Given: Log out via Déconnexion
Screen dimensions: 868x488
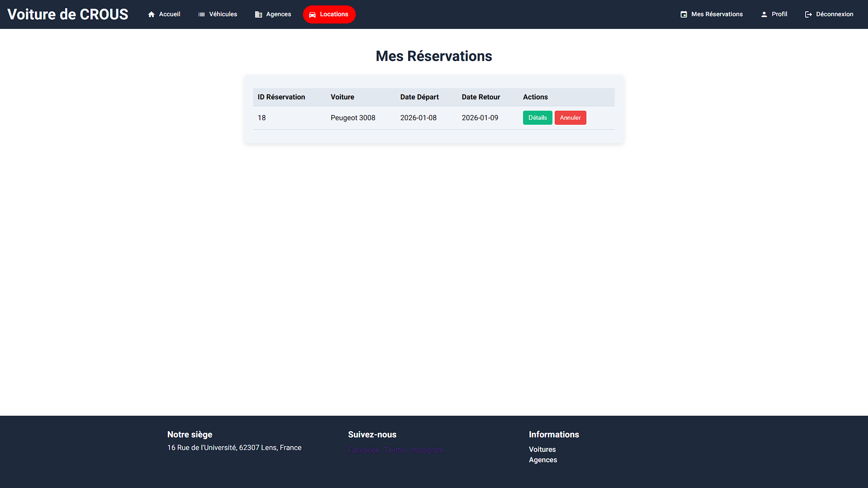Looking at the screenshot, I should click(829, 14).
